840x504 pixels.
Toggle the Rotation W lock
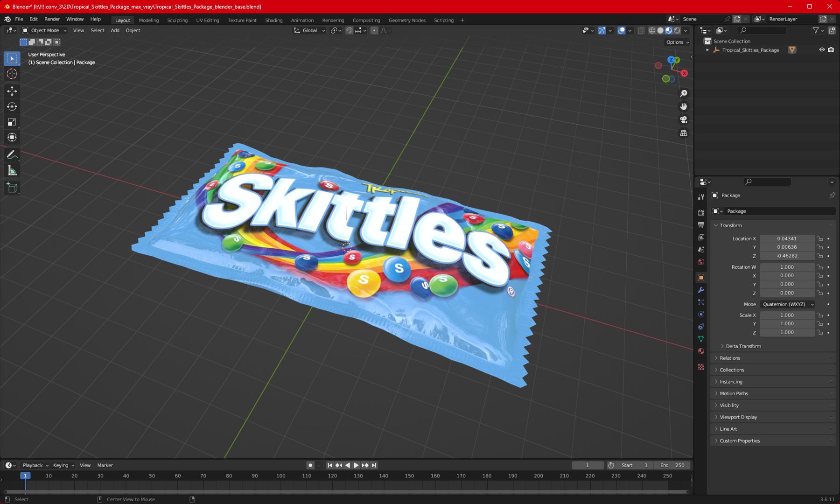coord(820,267)
